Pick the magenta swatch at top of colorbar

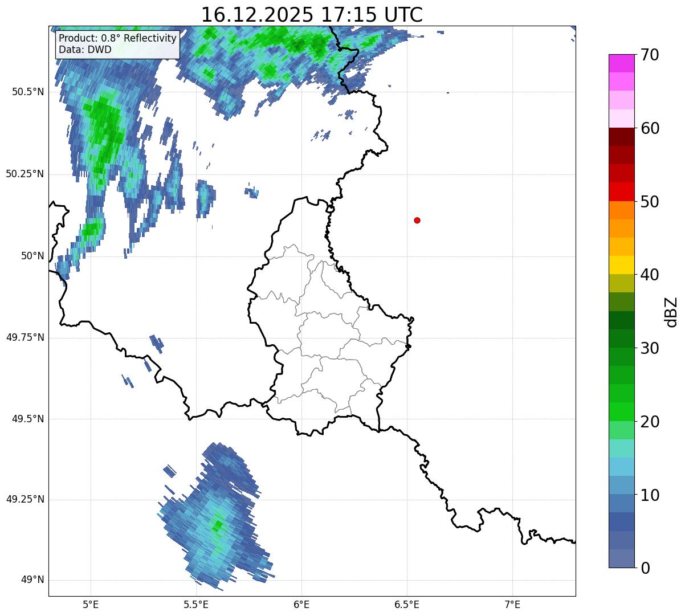(x=621, y=63)
